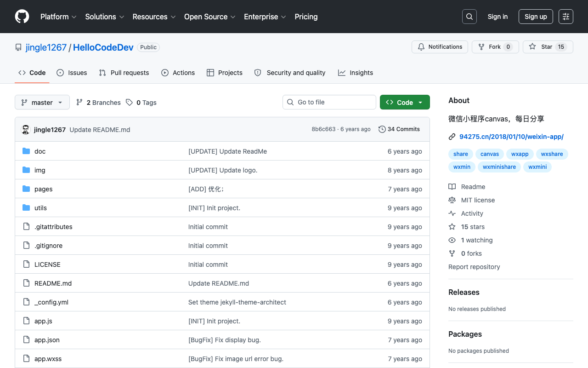Expand the Open Source header menu
This screenshot has width=588, height=368.
pyautogui.click(x=209, y=17)
